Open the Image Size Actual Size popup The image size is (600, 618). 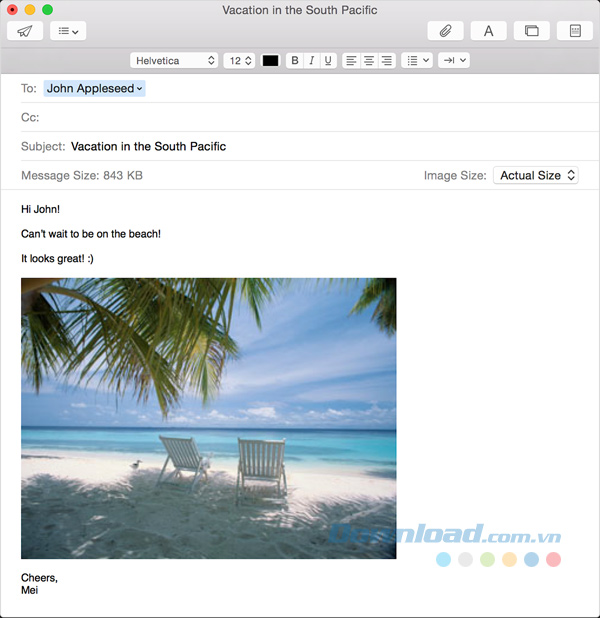pos(536,175)
